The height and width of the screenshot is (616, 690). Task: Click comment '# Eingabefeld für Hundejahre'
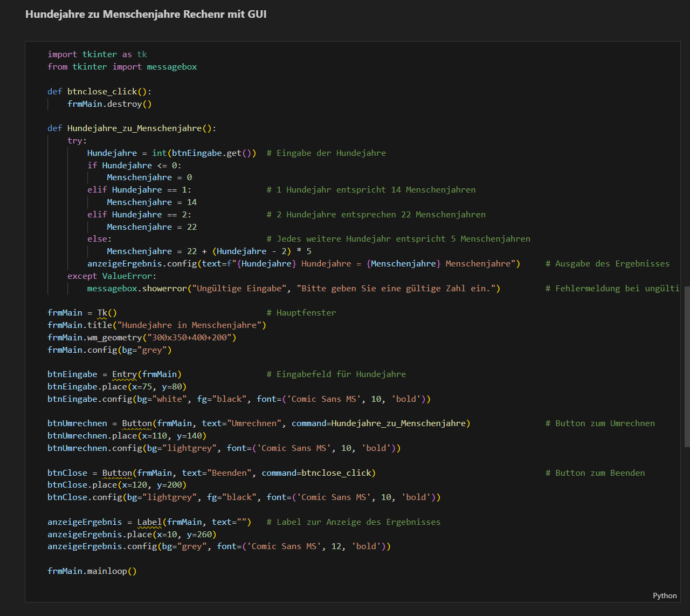point(336,374)
